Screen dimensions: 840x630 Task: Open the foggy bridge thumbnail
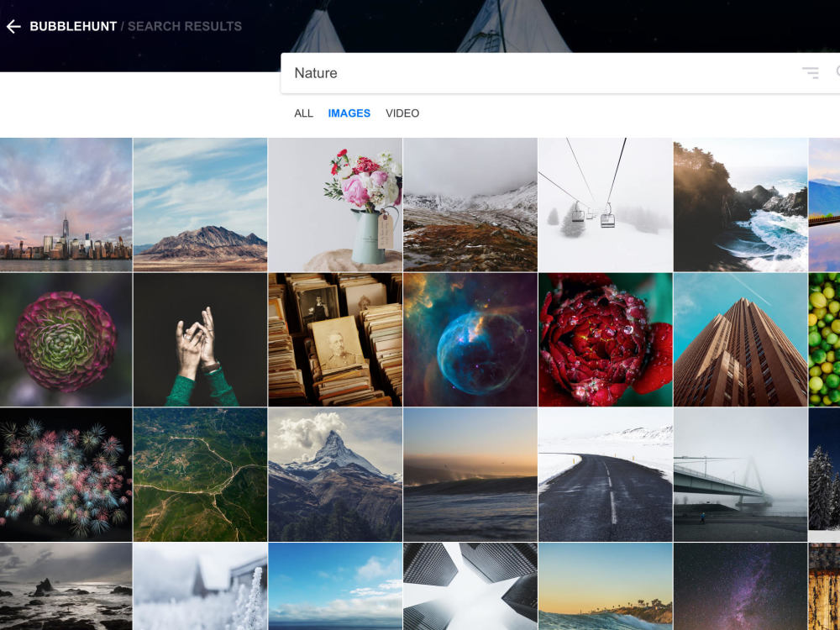pos(740,475)
